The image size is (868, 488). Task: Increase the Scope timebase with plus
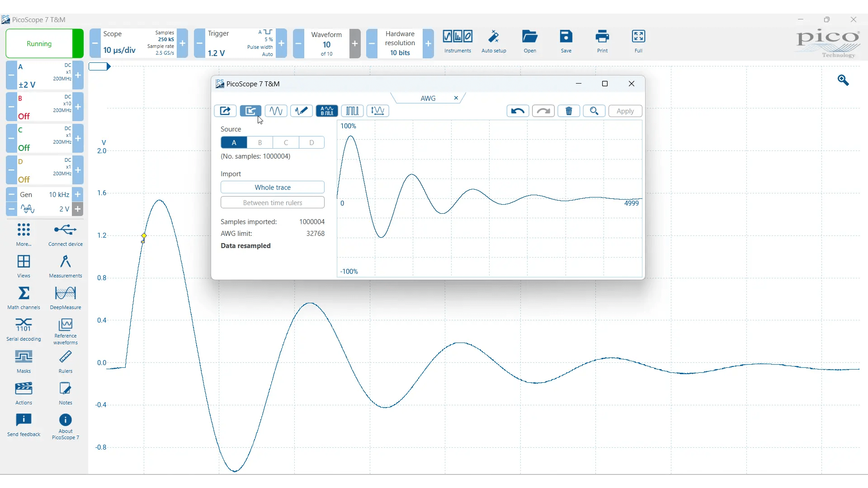[183, 43]
